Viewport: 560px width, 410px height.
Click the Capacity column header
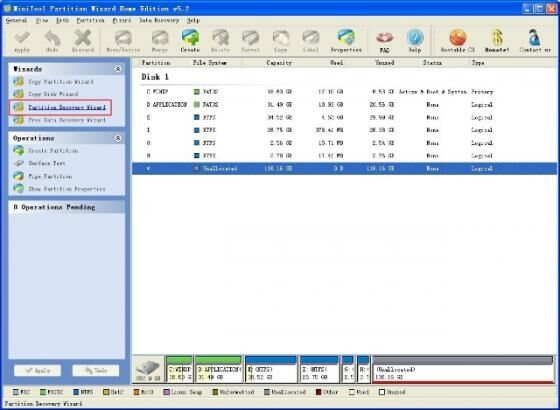point(279,63)
